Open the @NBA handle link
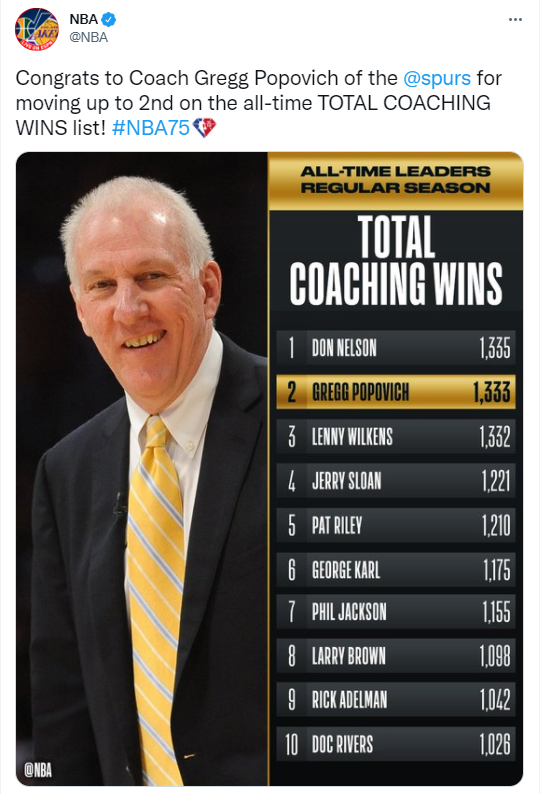Image resolution: width=540 pixels, height=794 pixels. [89, 37]
